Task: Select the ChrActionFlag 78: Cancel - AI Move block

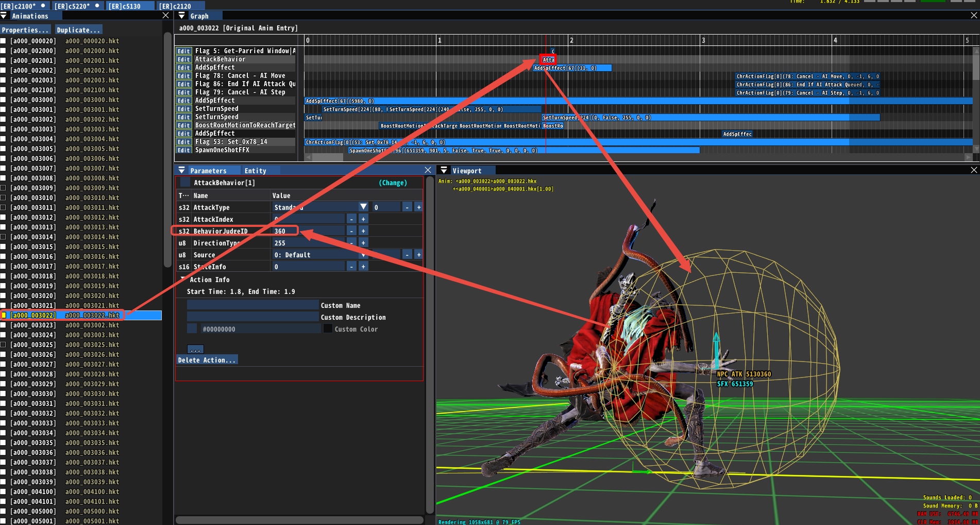Action: (807, 76)
